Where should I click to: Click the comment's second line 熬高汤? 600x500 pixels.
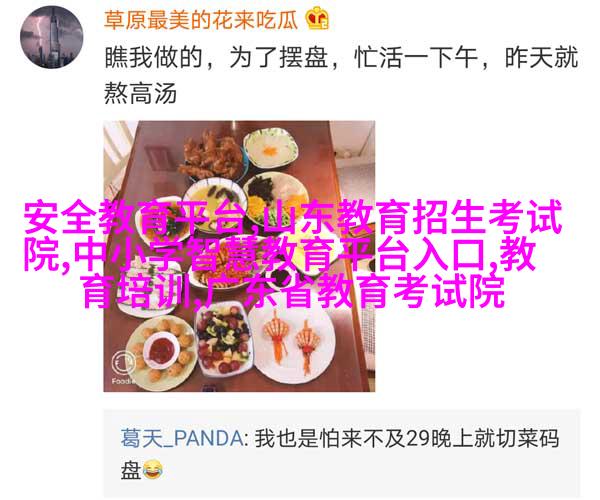coord(140,93)
